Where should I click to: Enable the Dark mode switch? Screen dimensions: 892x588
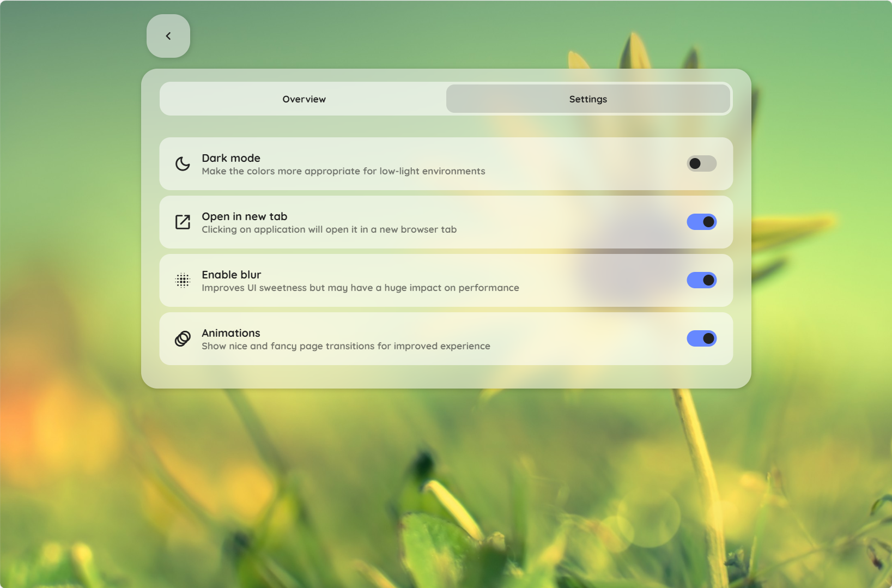click(x=701, y=163)
